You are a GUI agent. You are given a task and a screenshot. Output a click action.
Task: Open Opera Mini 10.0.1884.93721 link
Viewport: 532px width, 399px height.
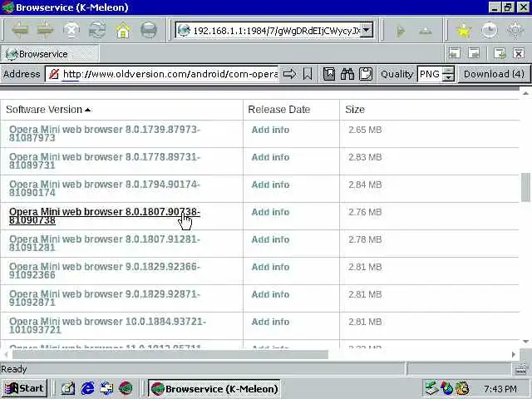pos(107,326)
